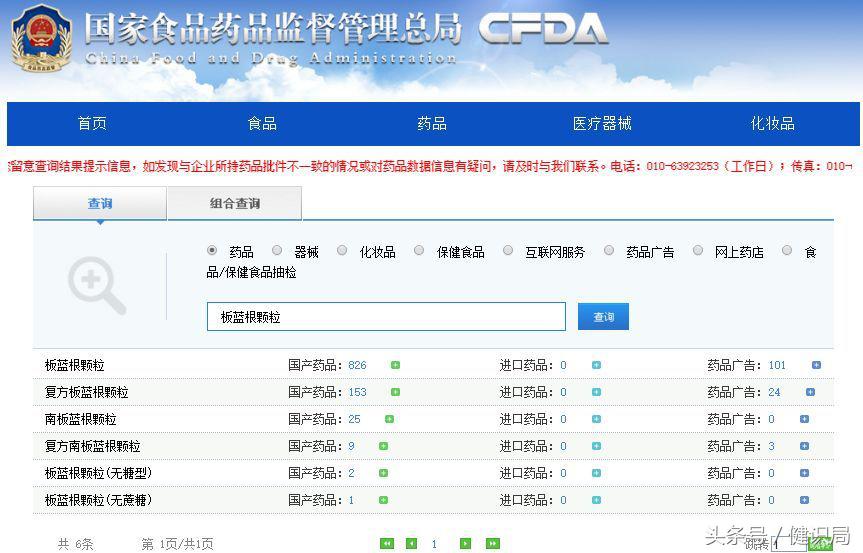863x553 pixels.
Task: Open imported drugs plus icon in 板蓝根颗粒(无糖型) row
Action: pyautogui.click(x=596, y=473)
